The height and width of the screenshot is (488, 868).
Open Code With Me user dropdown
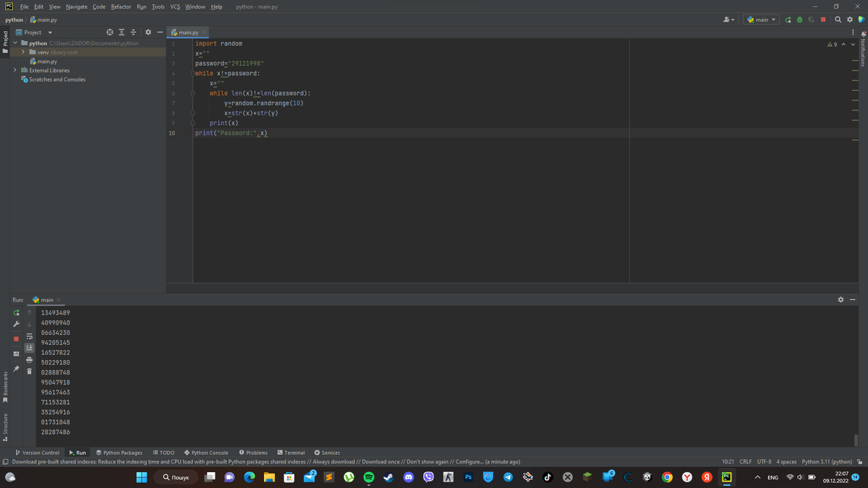pyautogui.click(x=729, y=20)
